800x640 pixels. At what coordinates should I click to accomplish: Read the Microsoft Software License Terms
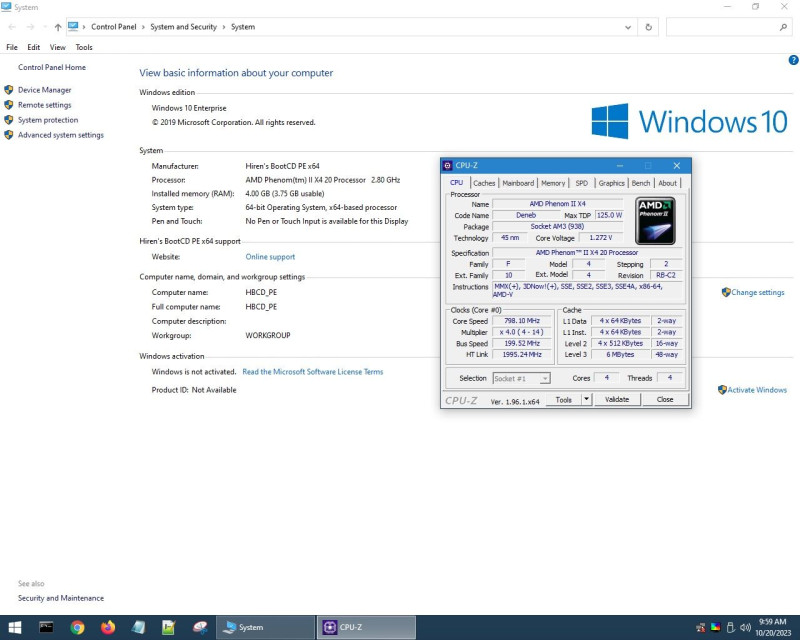[312, 372]
